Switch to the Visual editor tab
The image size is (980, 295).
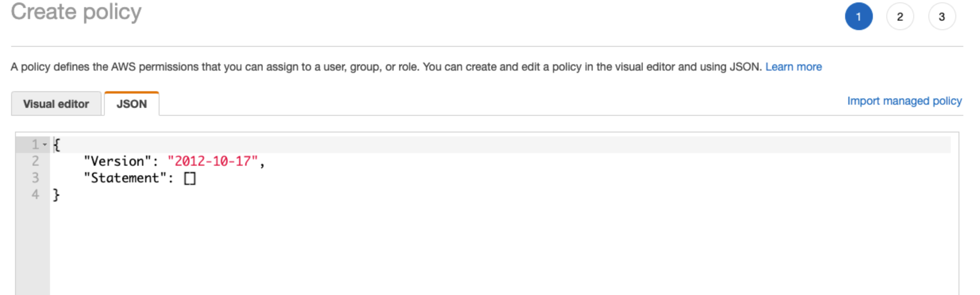pyautogui.click(x=56, y=104)
